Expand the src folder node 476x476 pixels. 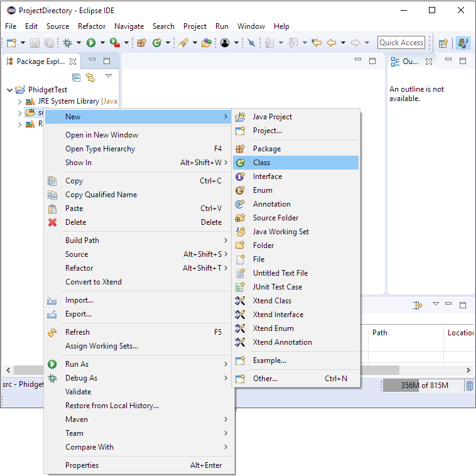(19, 113)
